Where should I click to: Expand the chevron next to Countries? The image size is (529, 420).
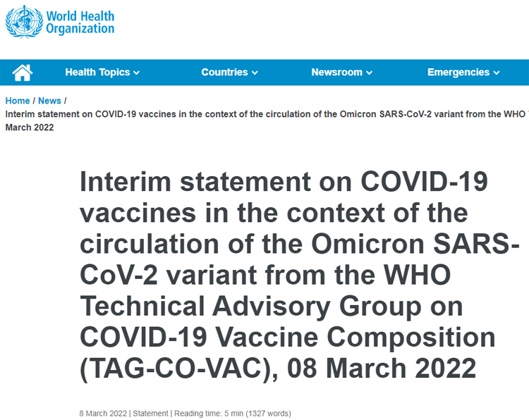point(255,73)
